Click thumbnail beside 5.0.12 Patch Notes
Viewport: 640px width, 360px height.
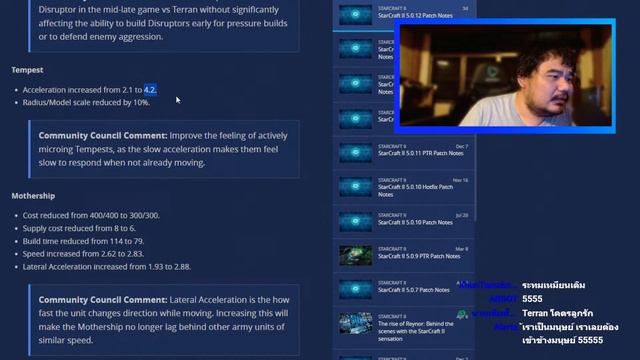point(356,15)
